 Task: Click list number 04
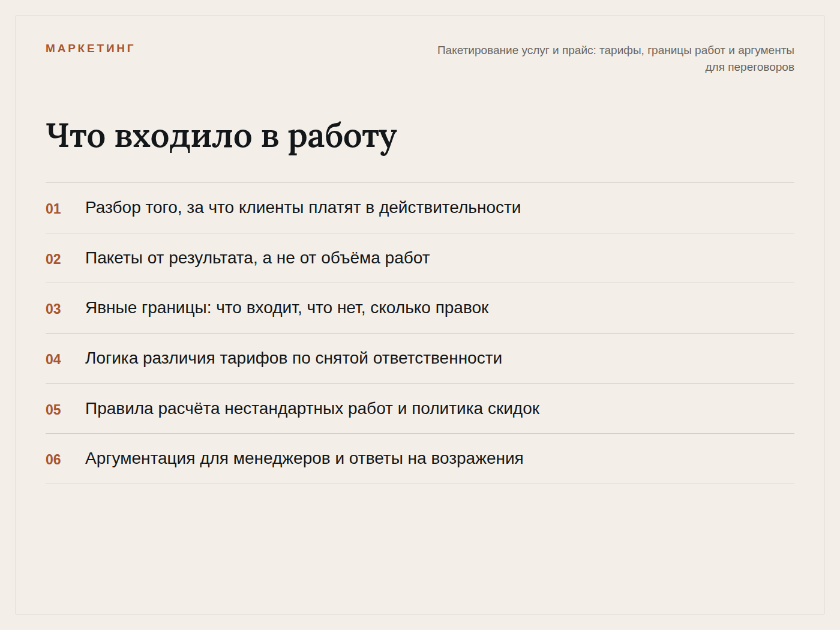point(53,359)
